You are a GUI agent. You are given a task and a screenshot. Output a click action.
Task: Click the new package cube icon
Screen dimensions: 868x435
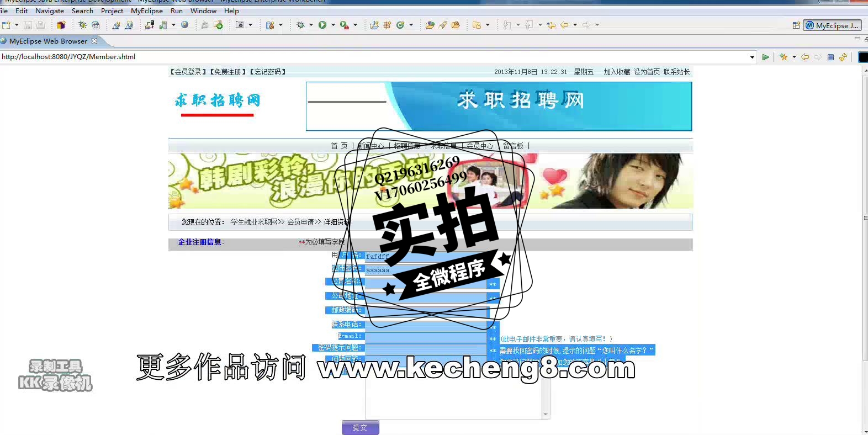coord(61,25)
